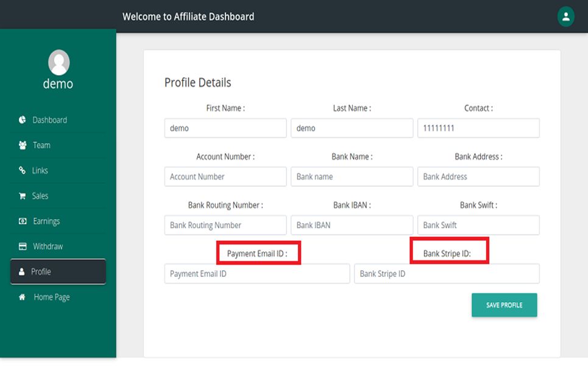
Task: Click the Sales cart icon
Action: click(x=23, y=196)
